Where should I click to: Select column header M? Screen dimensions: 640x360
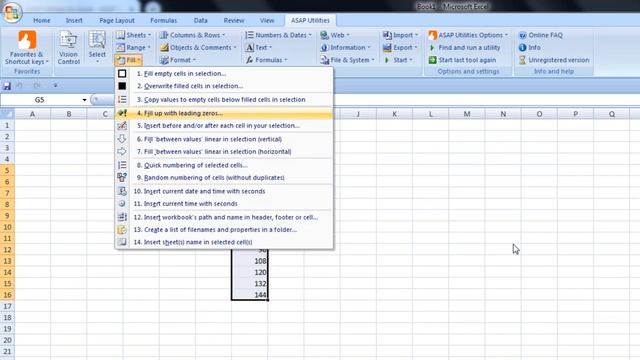coord(467,114)
